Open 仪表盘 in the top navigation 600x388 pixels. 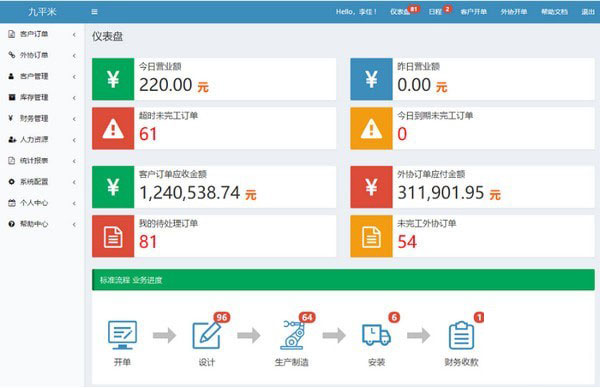(x=400, y=12)
